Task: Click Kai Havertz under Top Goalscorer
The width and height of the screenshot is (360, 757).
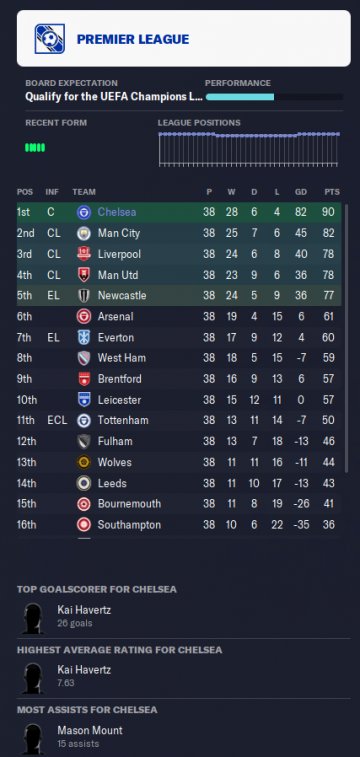Action: (x=84, y=610)
